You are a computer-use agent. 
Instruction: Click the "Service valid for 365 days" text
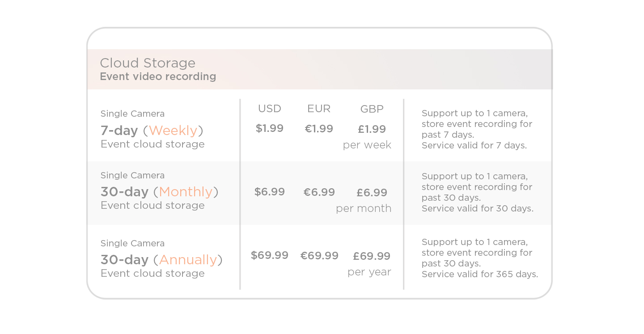480,274
